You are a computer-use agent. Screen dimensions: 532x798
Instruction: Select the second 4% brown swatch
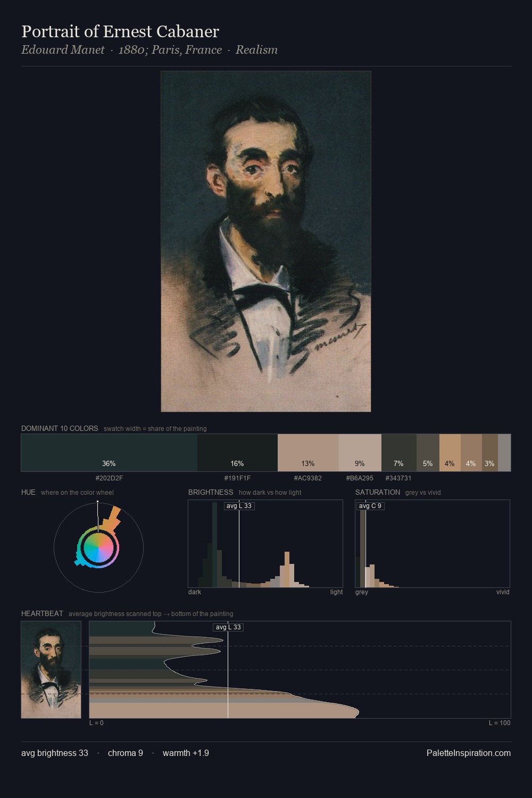point(471,453)
